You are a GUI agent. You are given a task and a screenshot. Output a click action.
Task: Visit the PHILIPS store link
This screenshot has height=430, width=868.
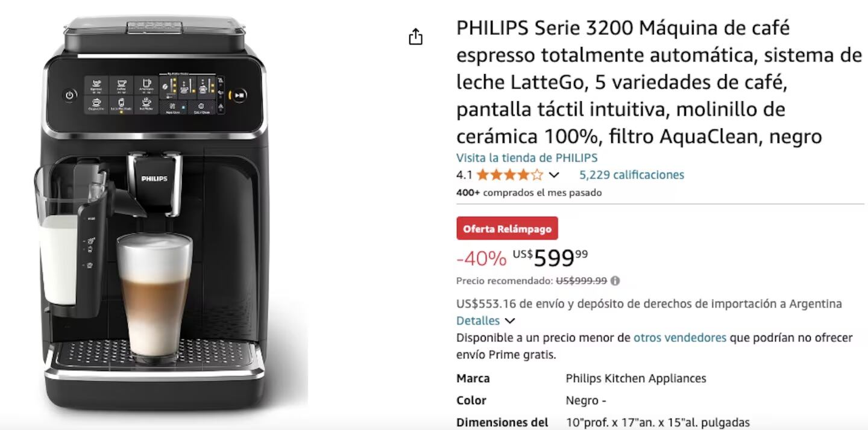[x=527, y=158]
